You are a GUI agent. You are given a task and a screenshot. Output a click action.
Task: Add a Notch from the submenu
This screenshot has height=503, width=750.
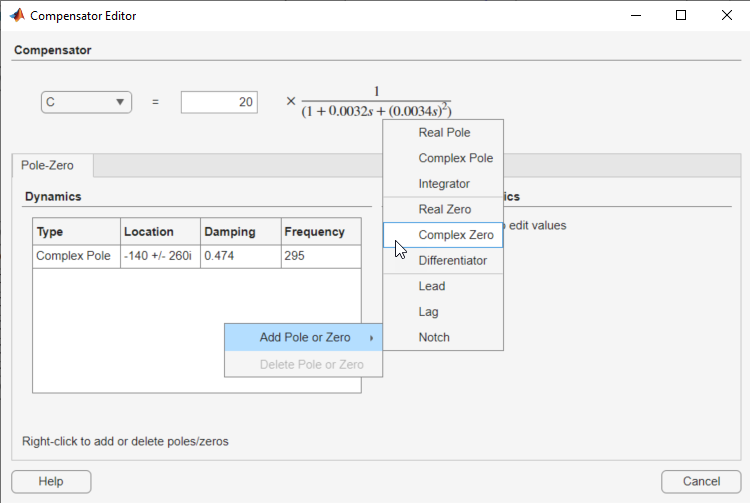click(434, 338)
